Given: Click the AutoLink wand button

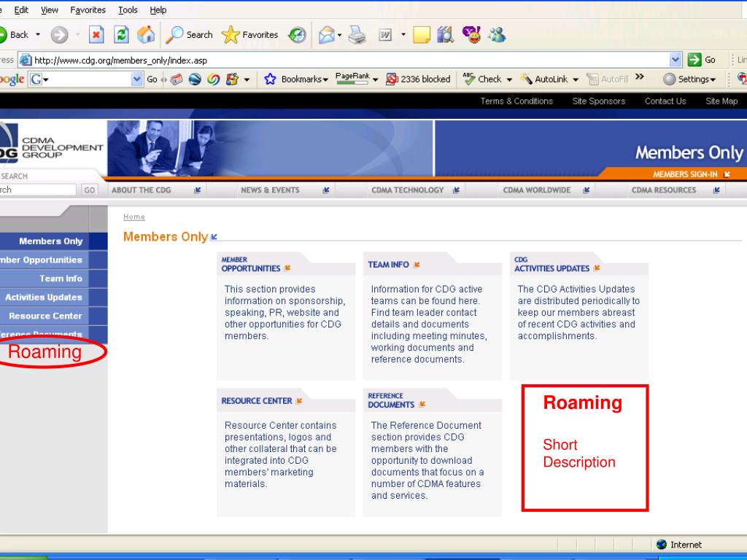Looking at the screenshot, I should coord(544,79).
